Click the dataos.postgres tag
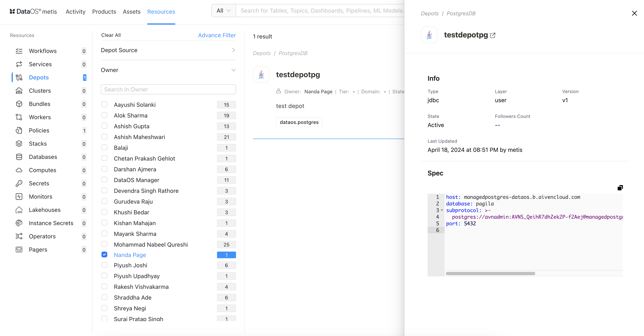The image size is (644, 336). [x=299, y=122]
